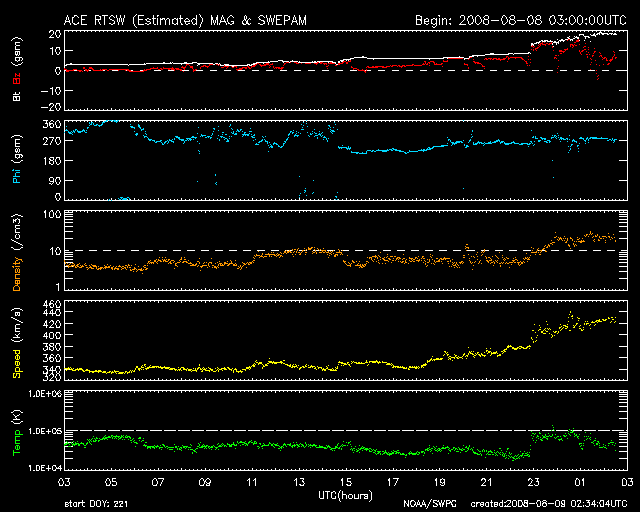This screenshot has width=640, height=512.
Task: Click the "180" value on Phi axis
Action: click(x=52, y=161)
